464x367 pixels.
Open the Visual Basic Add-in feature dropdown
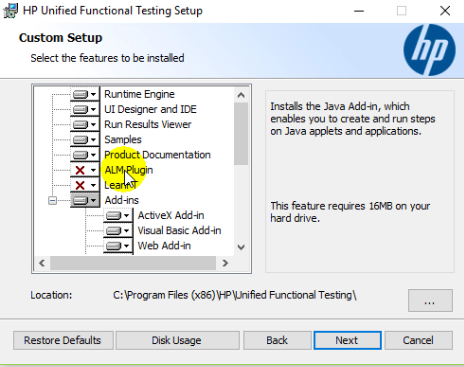click(x=118, y=231)
